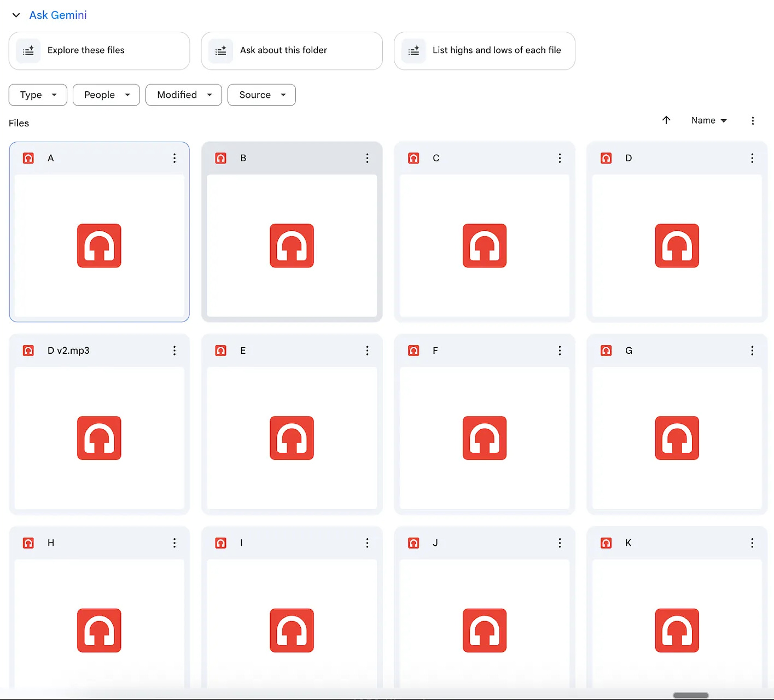
Task: Select the large thumbnail of file K
Action: (x=677, y=624)
